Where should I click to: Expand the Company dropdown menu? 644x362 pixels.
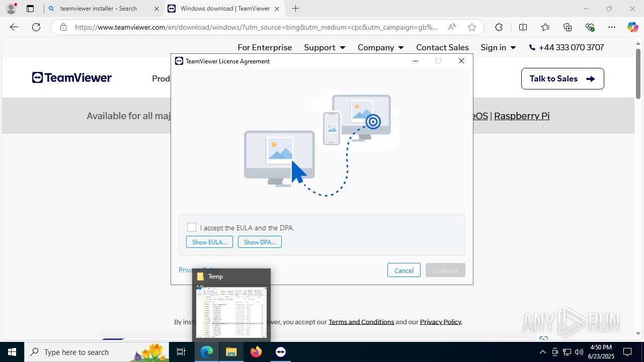coord(380,47)
